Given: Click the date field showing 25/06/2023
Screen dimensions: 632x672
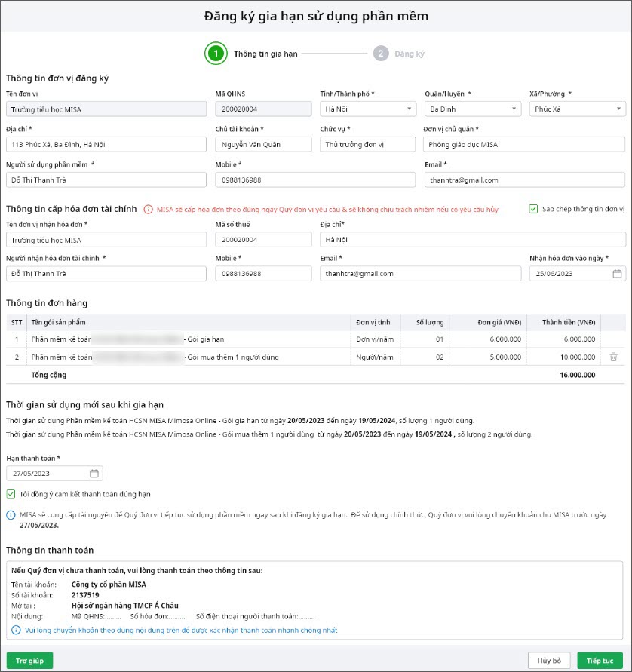Looking at the screenshot, I should [578, 274].
